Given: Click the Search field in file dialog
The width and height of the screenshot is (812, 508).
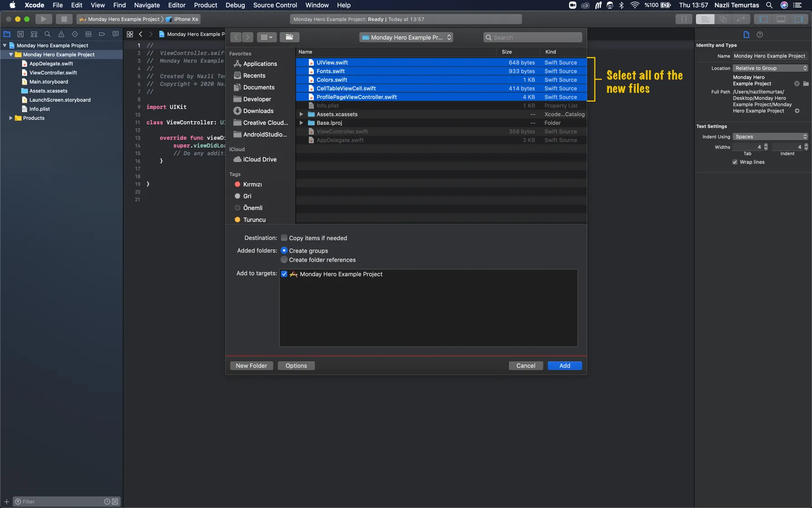Looking at the screenshot, I should (x=533, y=37).
